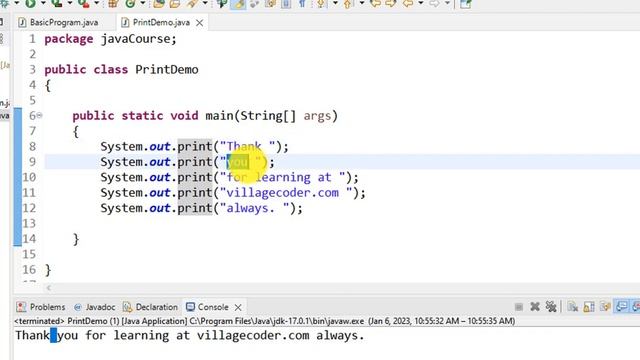Click the "villagecoder.com " string on line 11
640x360 pixels.
[287, 193]
